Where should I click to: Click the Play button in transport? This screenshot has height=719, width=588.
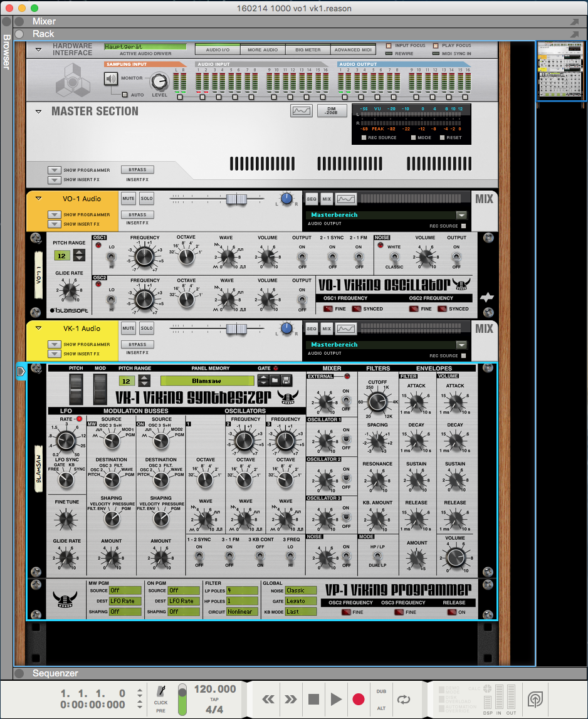click(x=336, y=700)
